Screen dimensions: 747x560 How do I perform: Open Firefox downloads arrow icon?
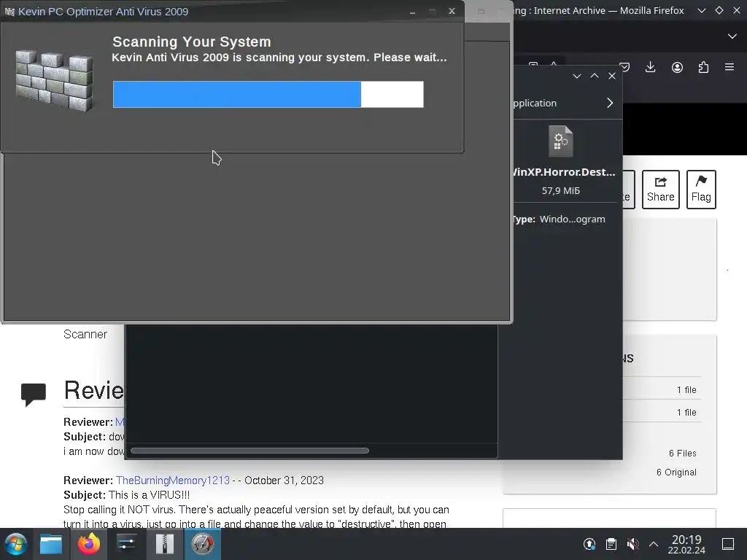650,67
